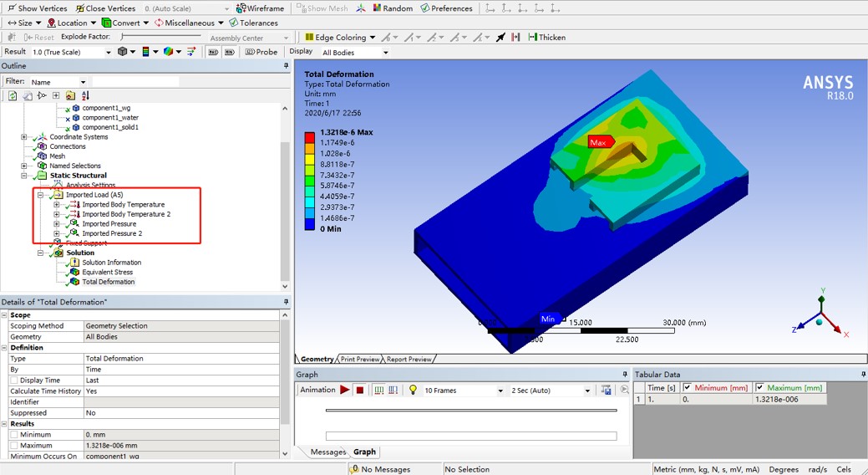Activate the Probe tool

pos(261,52)
